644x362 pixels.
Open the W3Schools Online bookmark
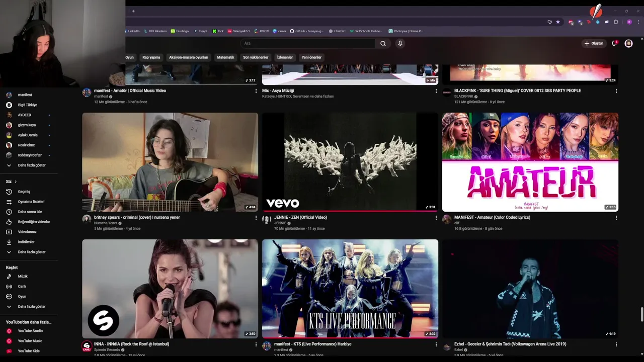coord(366,31)
